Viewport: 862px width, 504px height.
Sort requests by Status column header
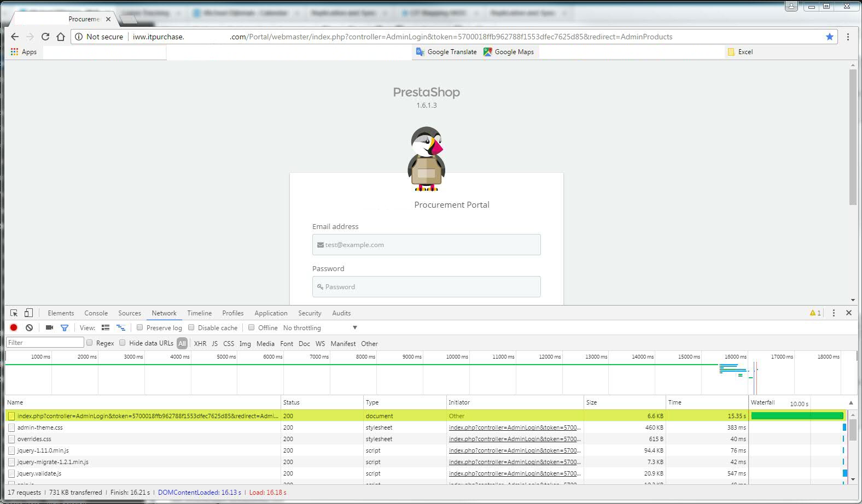pos(322,402)
